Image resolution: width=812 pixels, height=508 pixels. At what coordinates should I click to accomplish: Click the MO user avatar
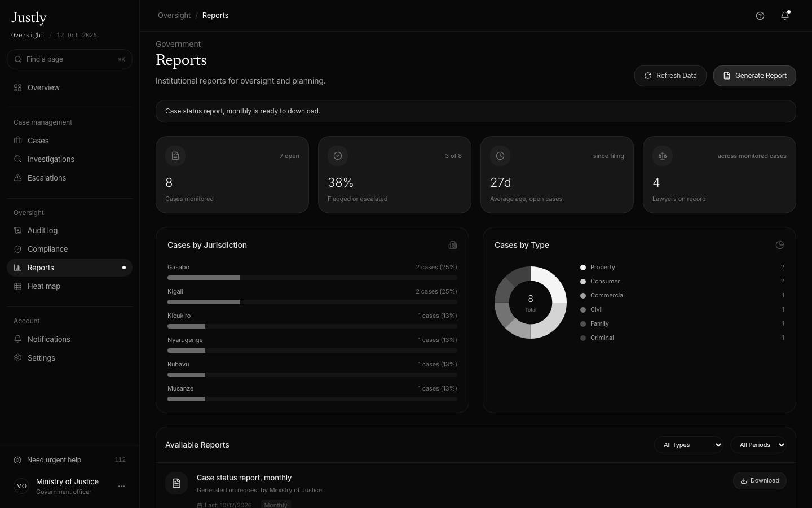[x=21, y=486]
